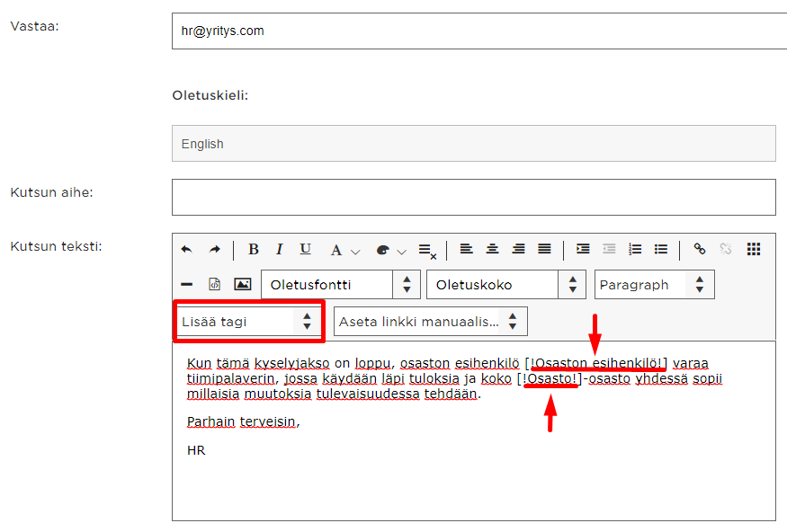Insert a hyperlink with link icon
787x532 pixels.
pyautogui.click(x=700, y=249)
